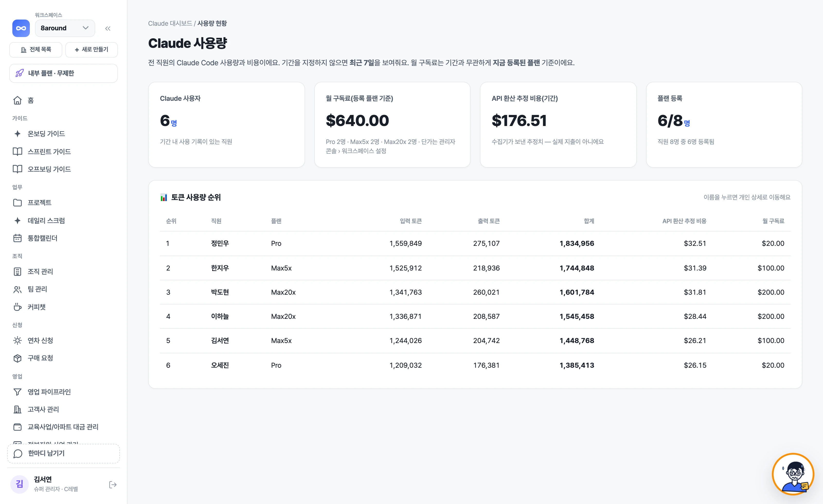Click the 김 profile avatar in sidebar
Image resolution: width=823 pixels, height=504 pixels.
click(x=19, y=484)
